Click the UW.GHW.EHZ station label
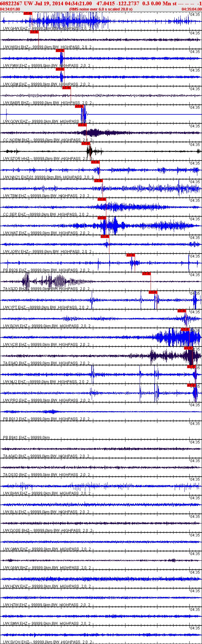 15,29
